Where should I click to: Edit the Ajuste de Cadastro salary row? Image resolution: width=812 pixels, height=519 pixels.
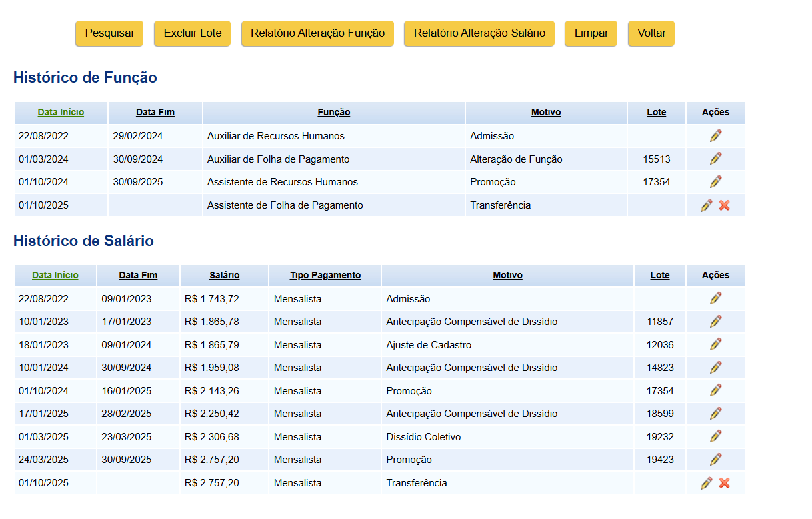(715, 344)
